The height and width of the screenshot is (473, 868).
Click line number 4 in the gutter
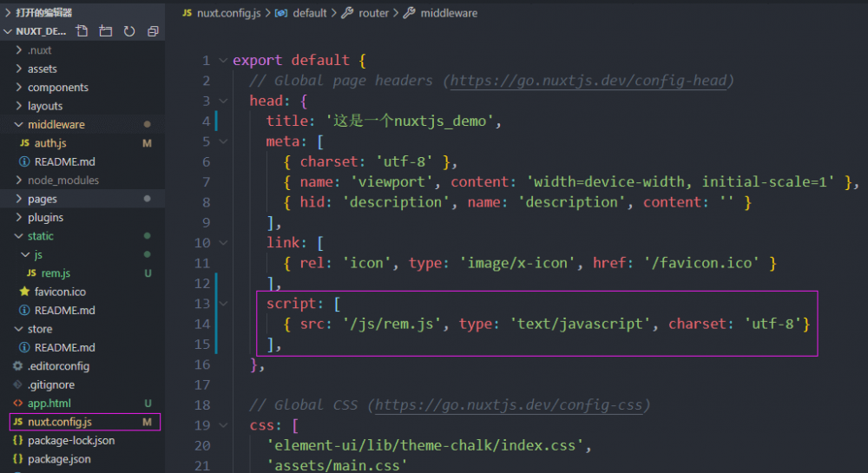[x=206, y=121]
